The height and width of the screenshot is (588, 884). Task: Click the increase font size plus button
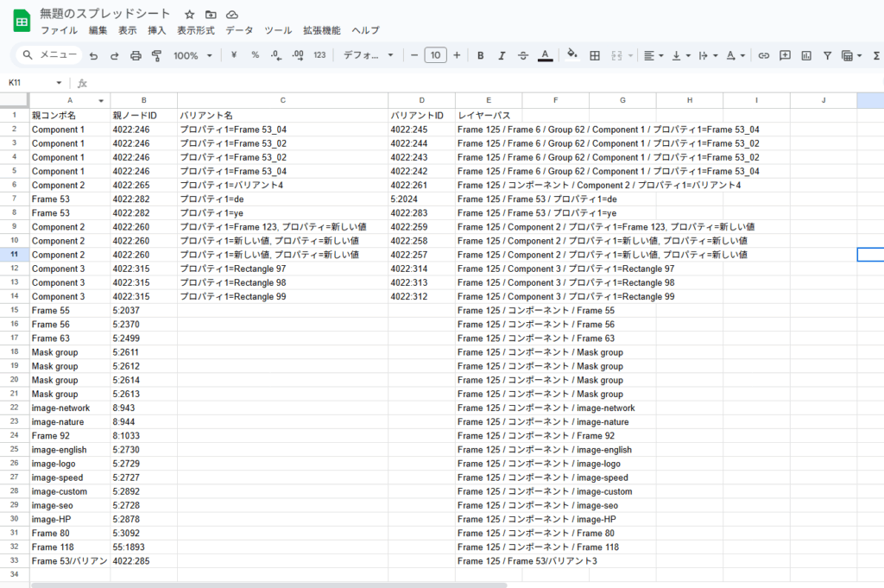pos(457,55)
